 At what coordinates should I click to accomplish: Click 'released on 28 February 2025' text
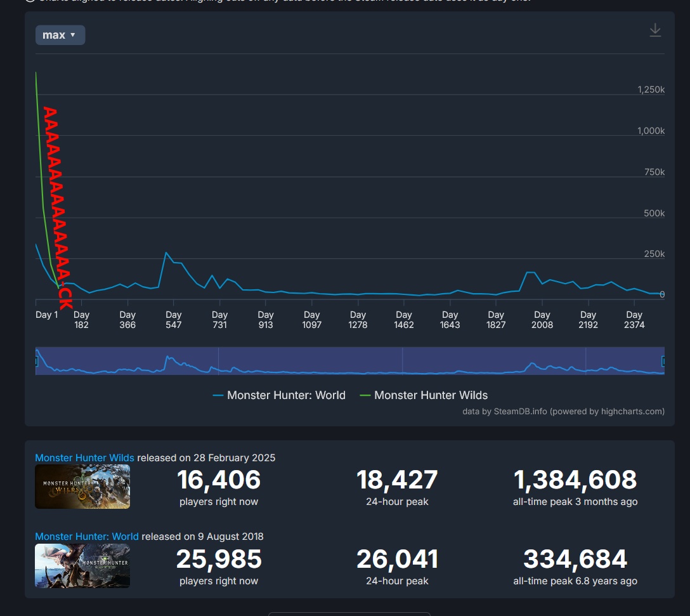206,457
